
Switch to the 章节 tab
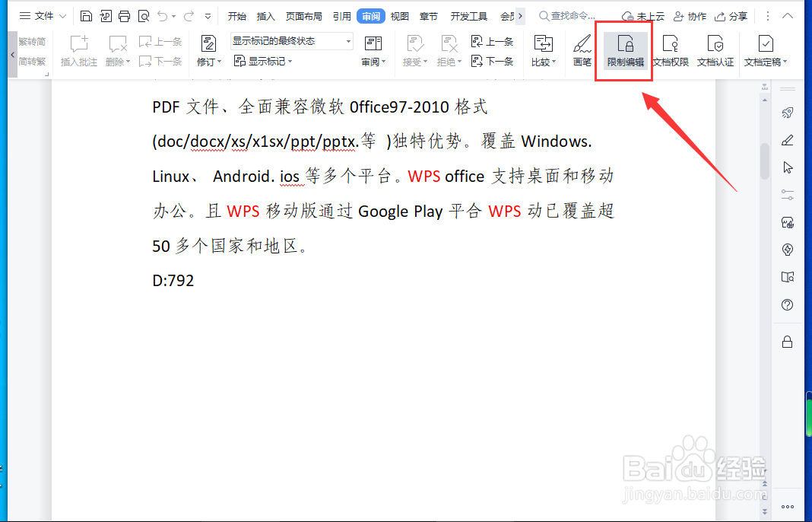[428, 17]
